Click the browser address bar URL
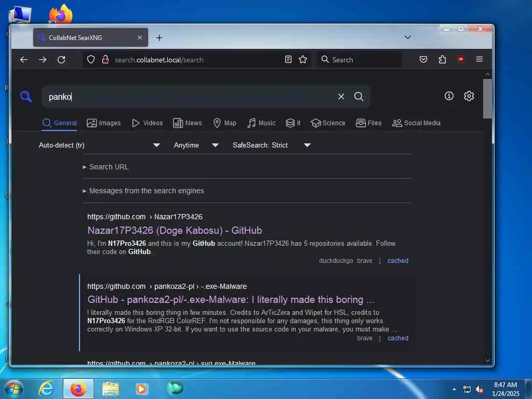532x399 pixels. click(197, 60)
